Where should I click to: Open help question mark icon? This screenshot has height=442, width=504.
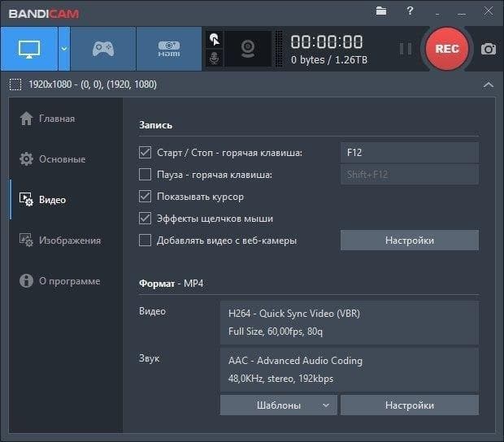pos(410,11)
